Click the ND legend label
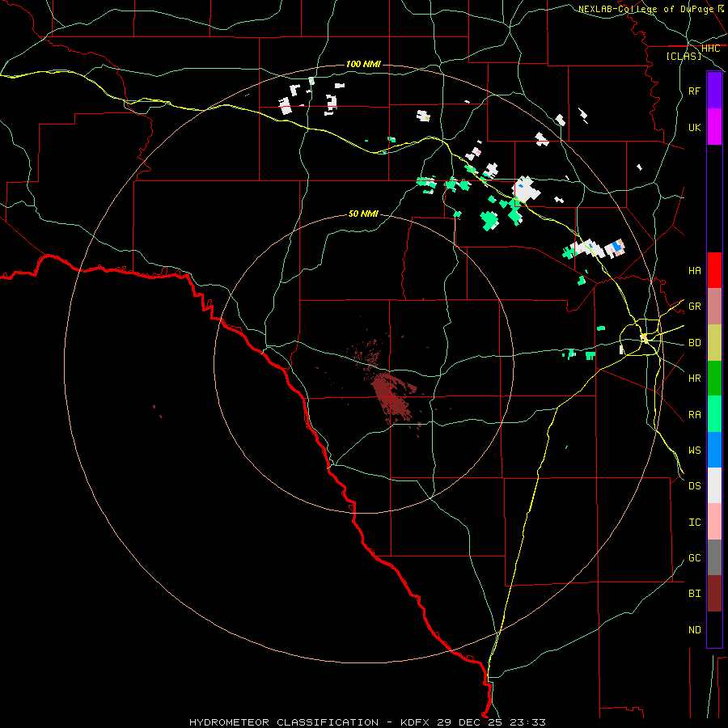Image resolution: width=728 pixels, height=728 pixels. [x=694, y=629]
